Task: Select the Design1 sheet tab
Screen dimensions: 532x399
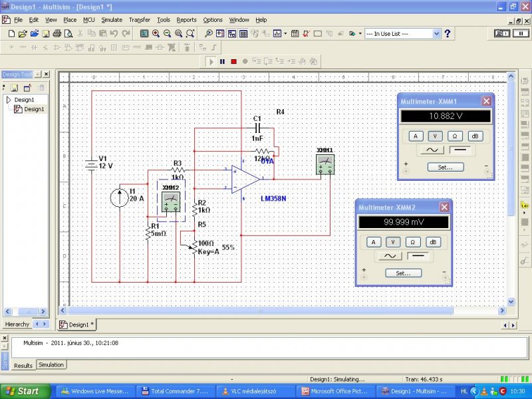Action: click(x=77, y=325)
